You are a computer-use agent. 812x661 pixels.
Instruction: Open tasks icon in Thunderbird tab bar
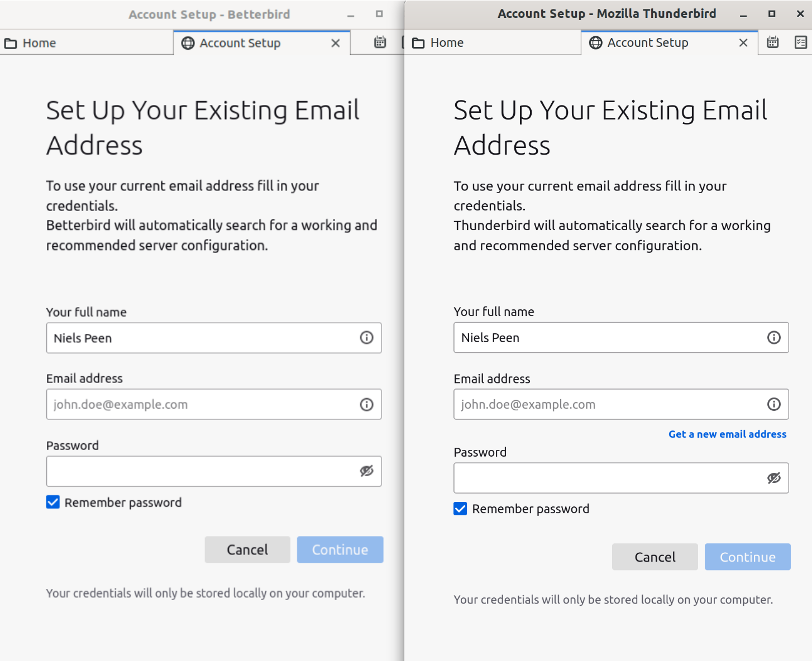[800, 42]
